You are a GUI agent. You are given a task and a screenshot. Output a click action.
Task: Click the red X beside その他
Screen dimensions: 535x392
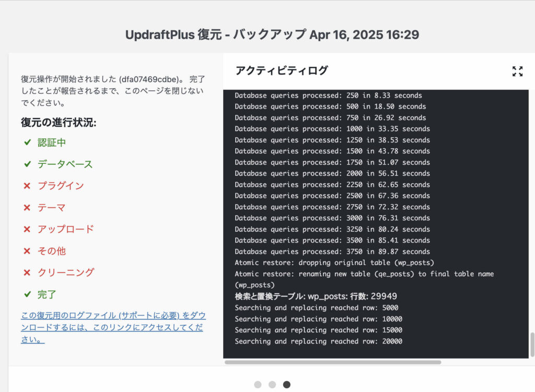[x=27, y=251]
